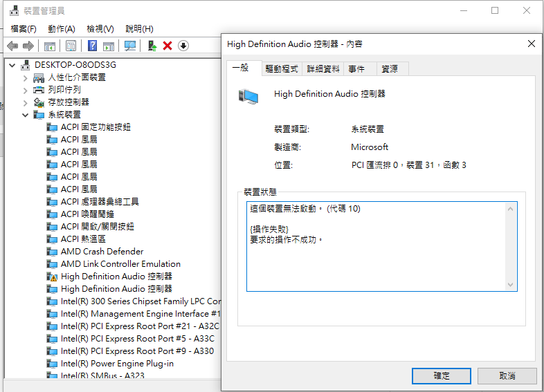Click the device icon in the properties dialog
Viewport: 544px width, 392px height.
pyautogui.click(x=248, y=96)
